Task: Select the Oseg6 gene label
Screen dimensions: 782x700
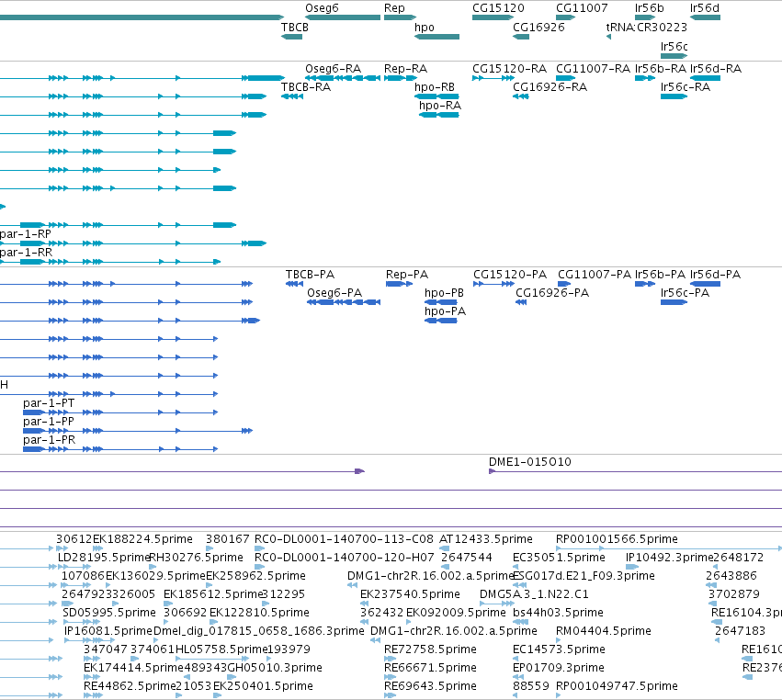Action: click(x=322, y=8)
